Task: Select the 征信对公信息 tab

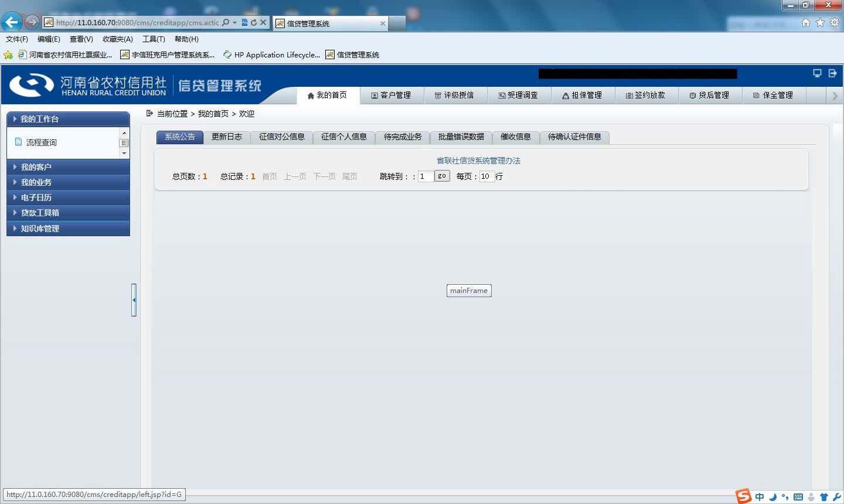Action: (282, 137)
